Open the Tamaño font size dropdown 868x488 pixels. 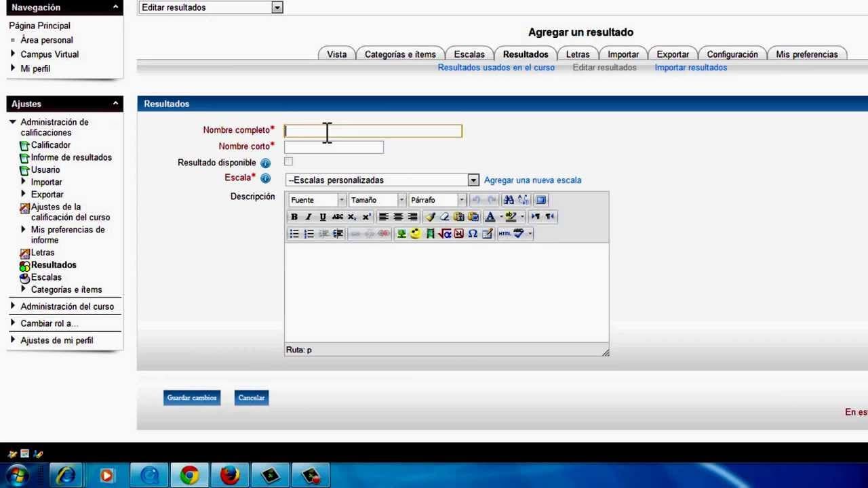click(x=377, y=200)
